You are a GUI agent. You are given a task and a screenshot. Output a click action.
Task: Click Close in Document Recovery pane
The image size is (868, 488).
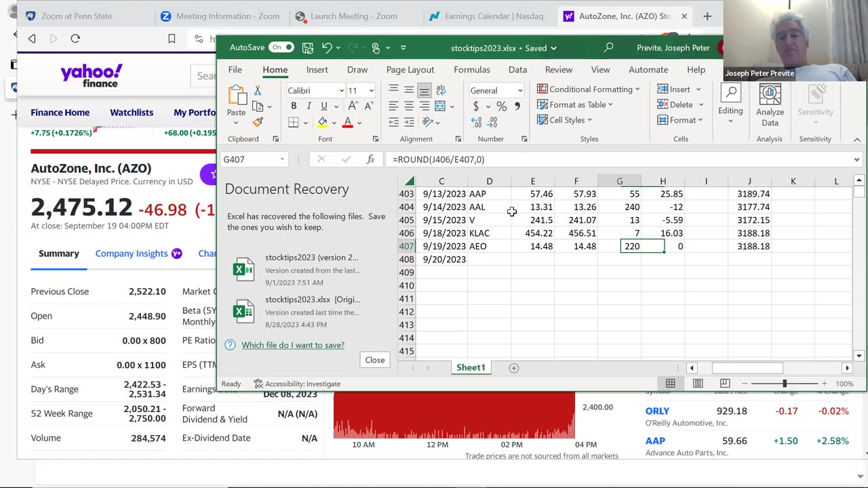tap(375, 360)
